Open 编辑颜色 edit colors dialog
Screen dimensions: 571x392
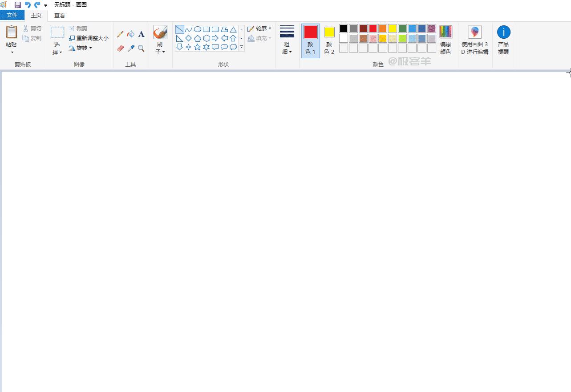tap(445, 40)
